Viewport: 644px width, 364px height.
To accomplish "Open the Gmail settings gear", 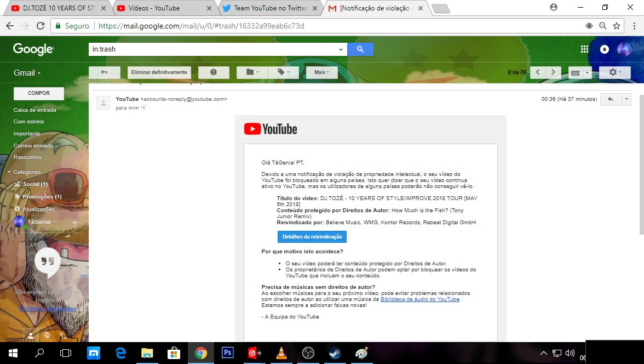I will pyautogui.click(x=614, y=72).
